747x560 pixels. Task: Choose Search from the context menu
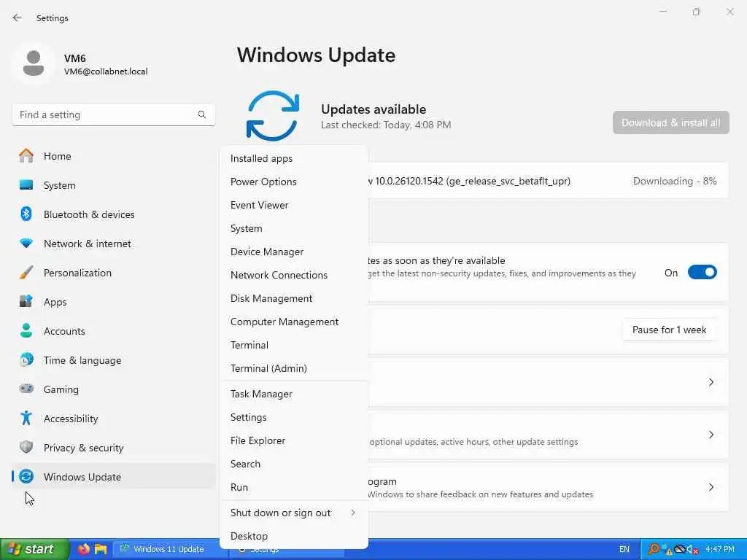click(x=294, y=464)
